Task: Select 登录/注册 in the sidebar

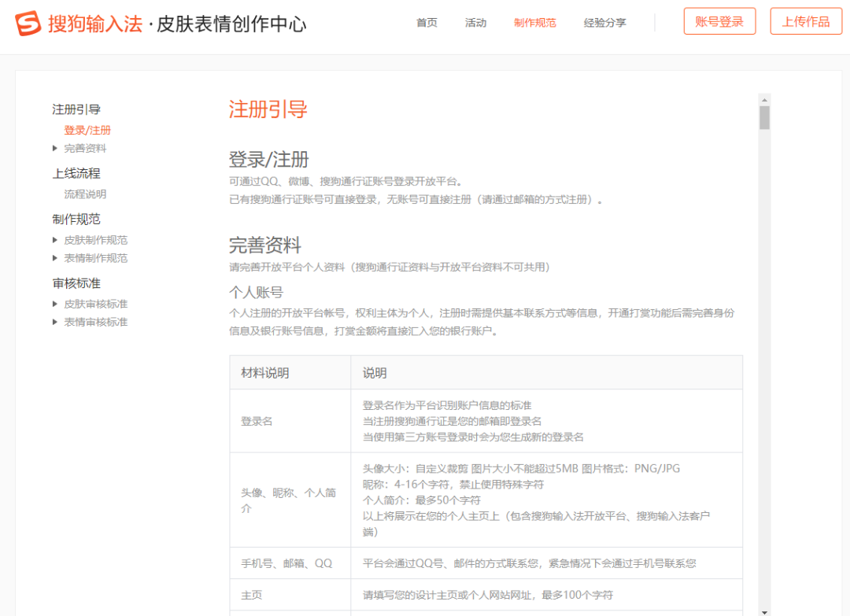Action: pyautogui.click(x=87, y=130)
